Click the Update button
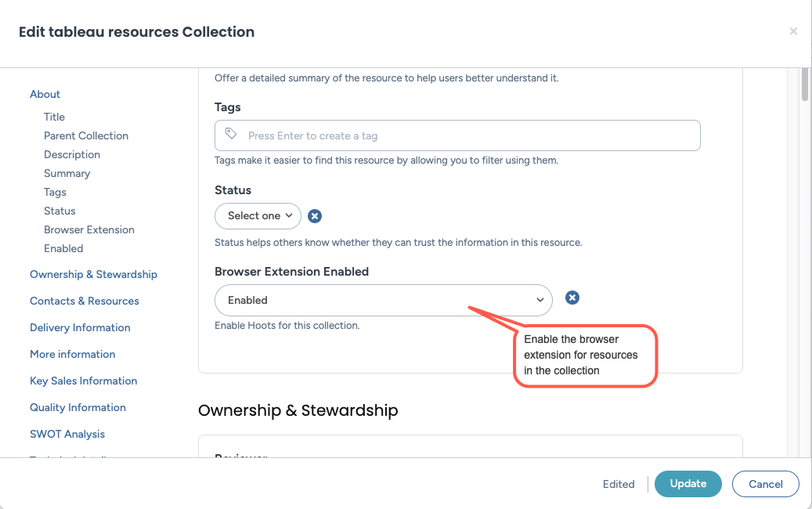Image resolution: width=812 pixels, height=509 pixels. [687, 483]
